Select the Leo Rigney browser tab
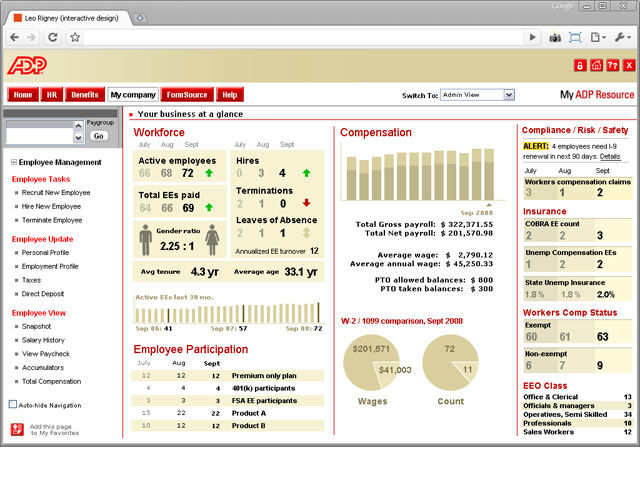Viewport: 640px width, 480px height. pyautogui.click(x=69, y=18)
